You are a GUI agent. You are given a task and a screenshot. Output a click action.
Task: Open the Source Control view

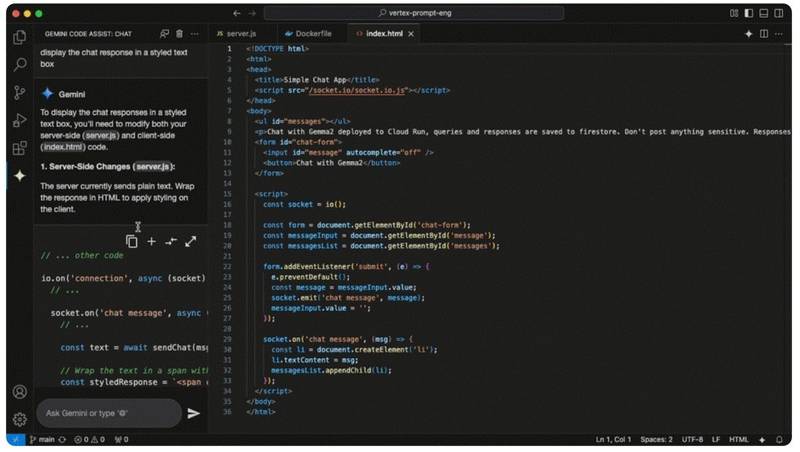click(x=19, y=92)
